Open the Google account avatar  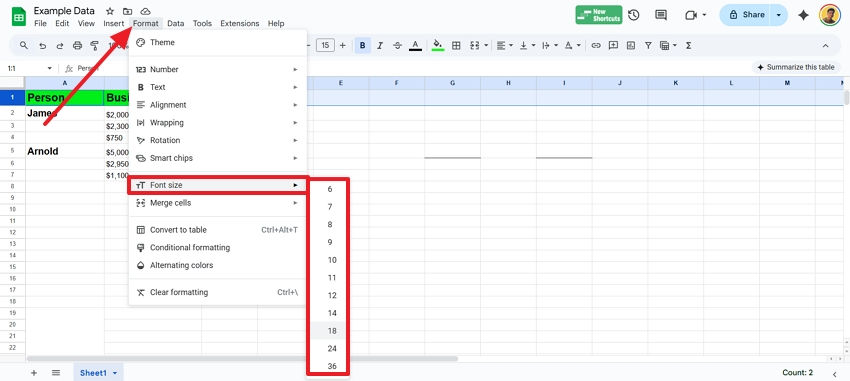[x=830, y=15]
